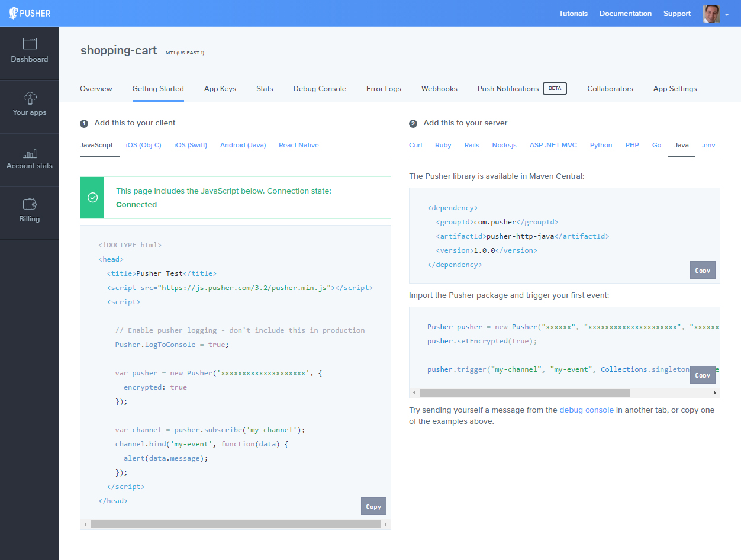Viewport: 741px width, 560px height.
Task: Select the Push Notifications beta tab
Action: click(x=508, y=88)
